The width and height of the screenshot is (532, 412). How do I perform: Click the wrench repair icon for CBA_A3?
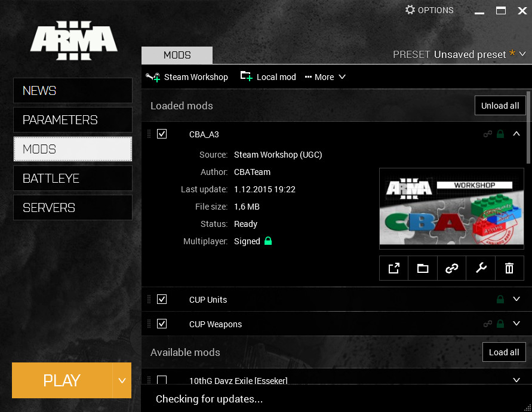click(481, 268)
